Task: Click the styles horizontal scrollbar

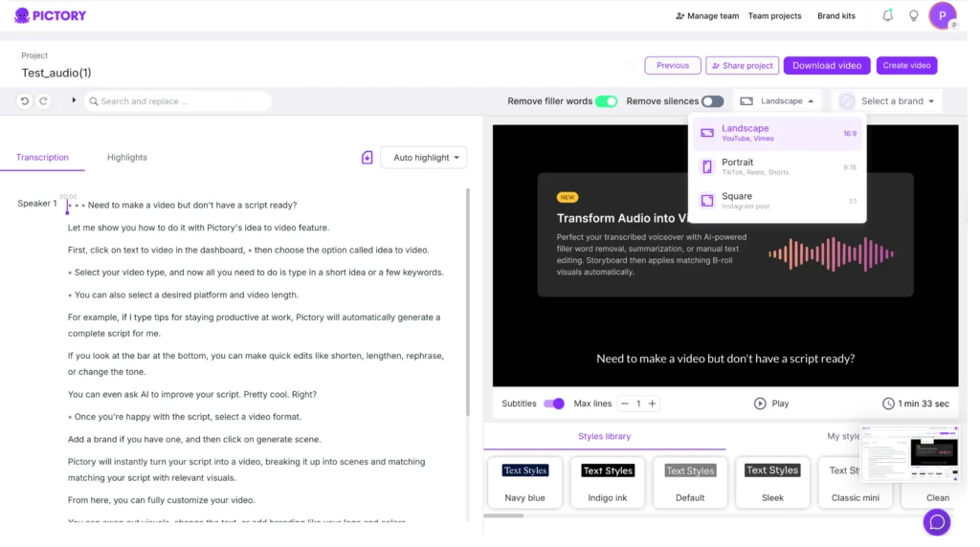Action: [503, 515]
